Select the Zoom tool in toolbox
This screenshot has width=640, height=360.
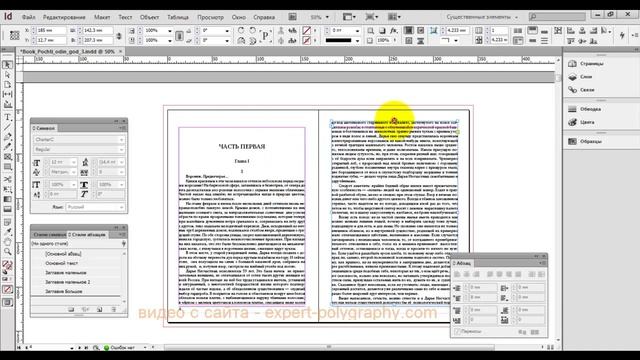tap(7, 251)
